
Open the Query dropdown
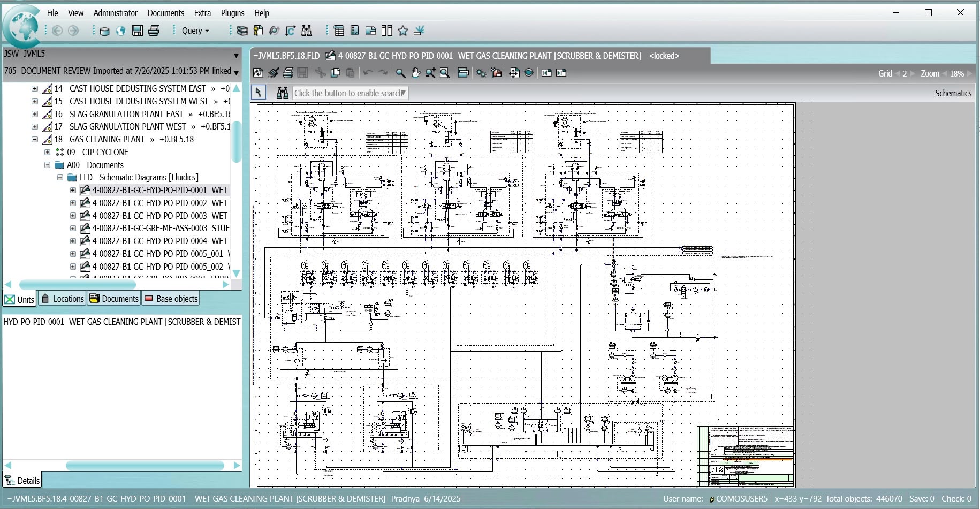(195, 31)
